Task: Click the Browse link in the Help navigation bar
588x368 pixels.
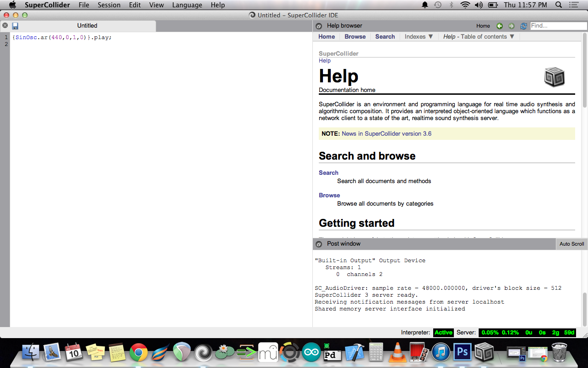Action: (355, 37)
